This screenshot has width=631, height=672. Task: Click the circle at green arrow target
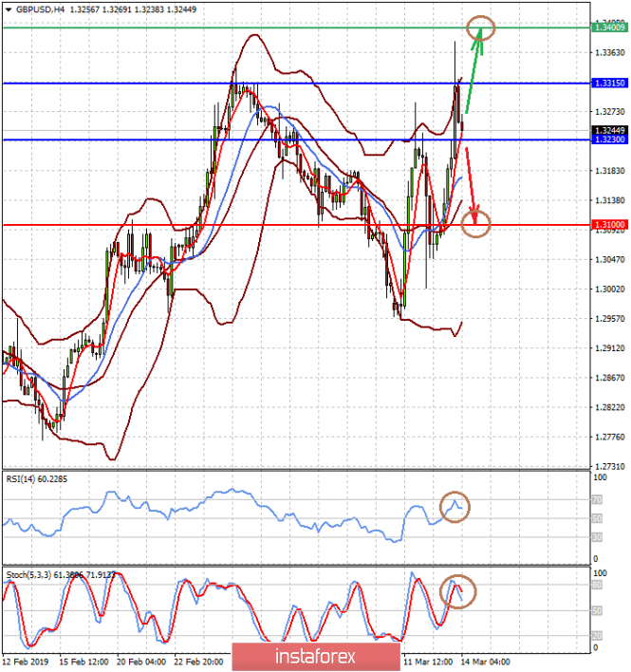pyautogui.click(x=481, y=28)
